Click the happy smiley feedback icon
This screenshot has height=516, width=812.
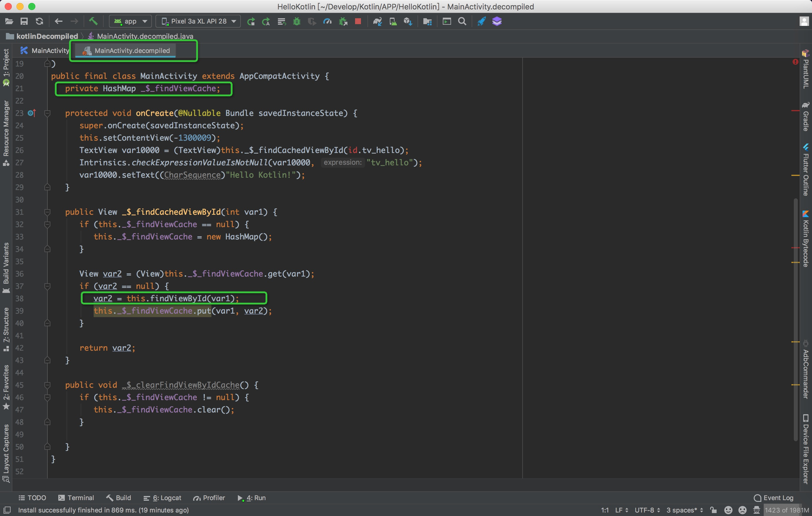point(728,510)
